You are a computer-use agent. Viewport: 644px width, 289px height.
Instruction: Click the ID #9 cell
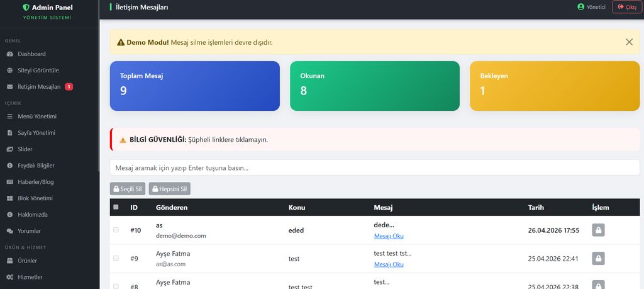[x=135, y=259]
